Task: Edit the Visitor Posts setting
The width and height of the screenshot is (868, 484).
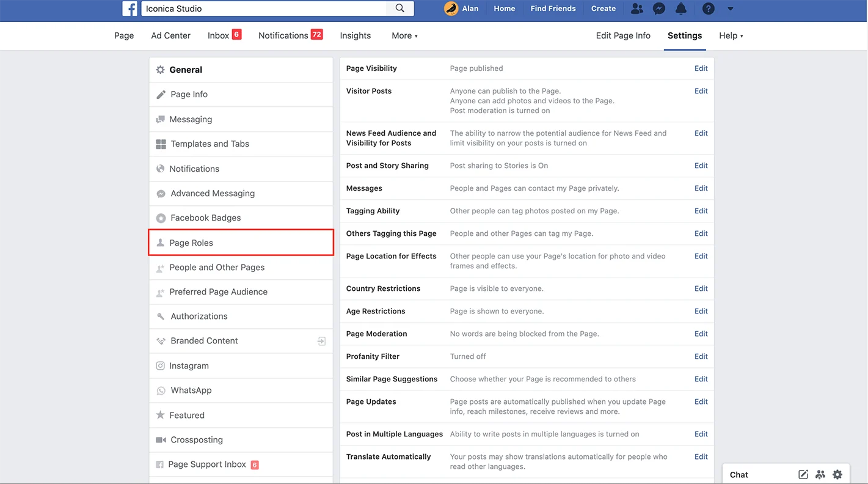Action: (701, 91)
